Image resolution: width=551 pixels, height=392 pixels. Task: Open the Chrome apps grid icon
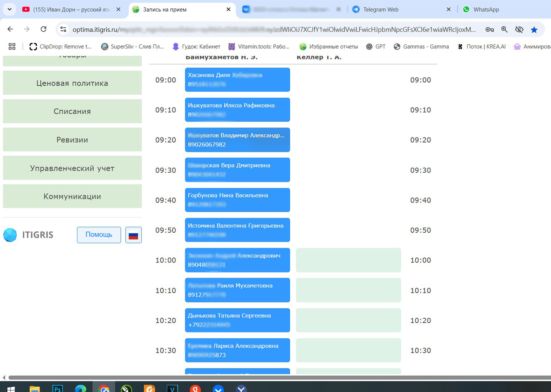point(12,46)
